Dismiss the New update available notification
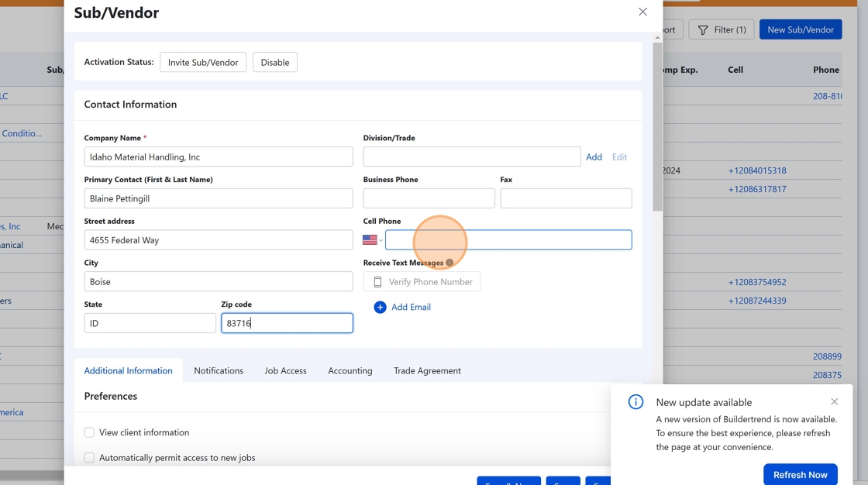 pos(834,401)
